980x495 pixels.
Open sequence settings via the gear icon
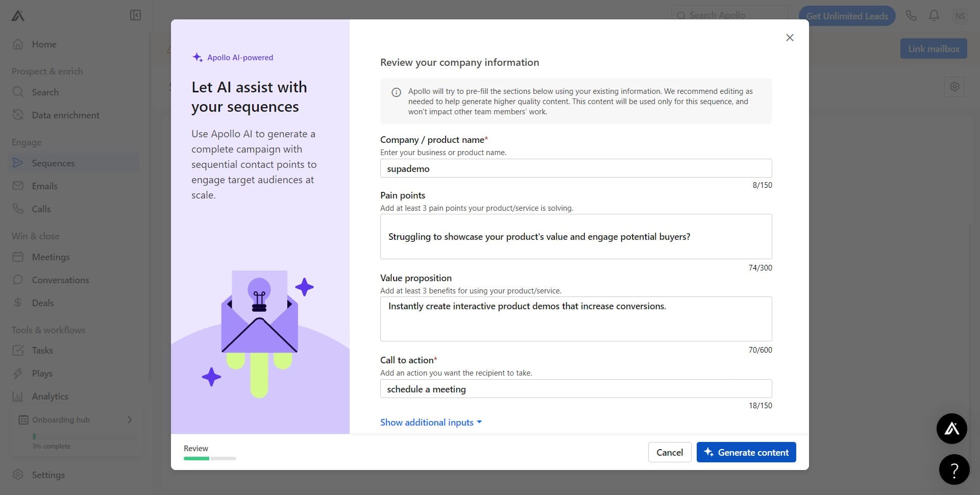tap(955, 87)
